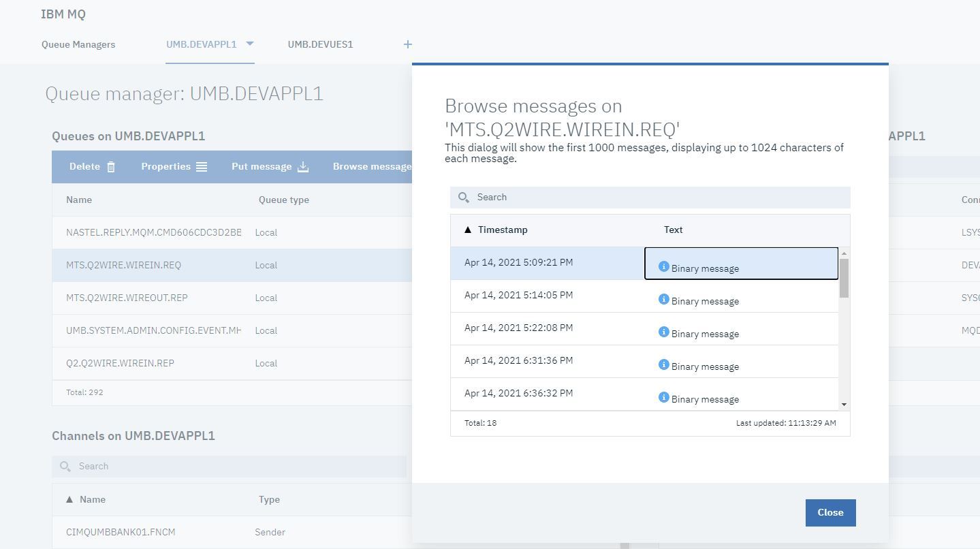The image size is (980, 549).
Task: Click the plus icon to add tab
Action: (x=407, y=44)
